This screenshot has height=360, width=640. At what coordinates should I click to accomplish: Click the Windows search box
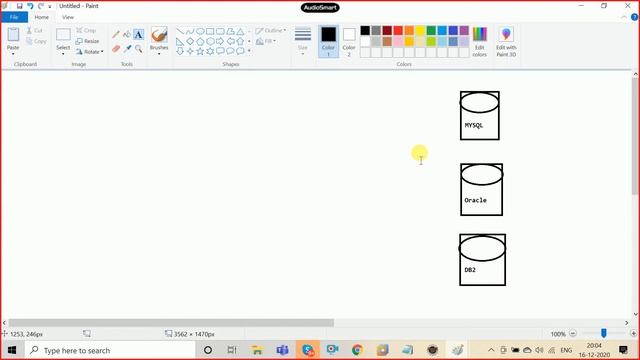tap(110, 350)
